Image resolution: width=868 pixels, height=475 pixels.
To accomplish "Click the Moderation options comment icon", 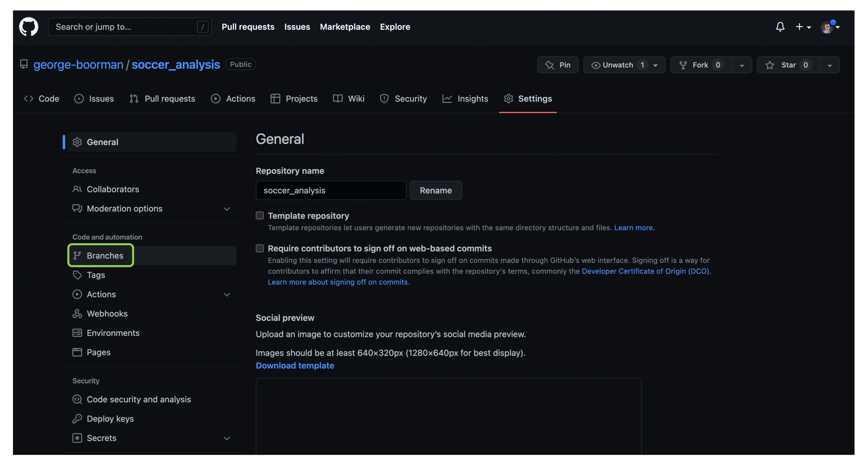I will 77,209.
